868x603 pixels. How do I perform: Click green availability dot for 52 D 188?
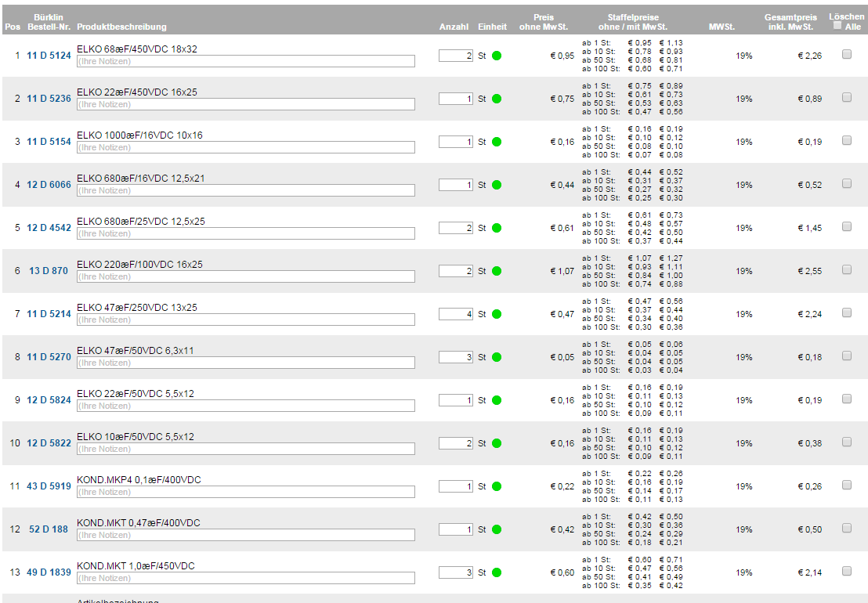497,529
